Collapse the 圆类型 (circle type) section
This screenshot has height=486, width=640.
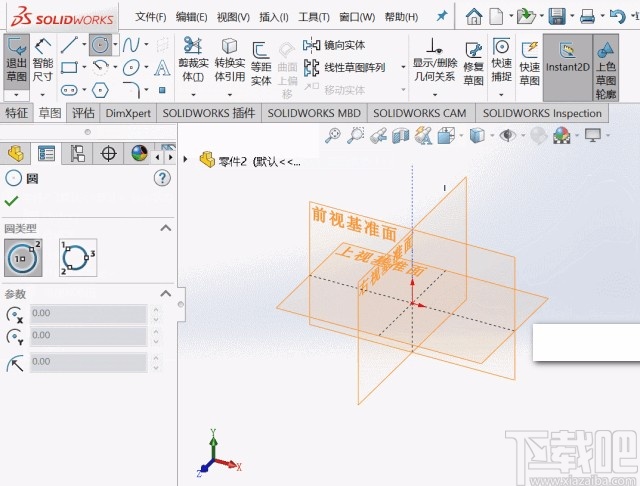tap(166, 228)
